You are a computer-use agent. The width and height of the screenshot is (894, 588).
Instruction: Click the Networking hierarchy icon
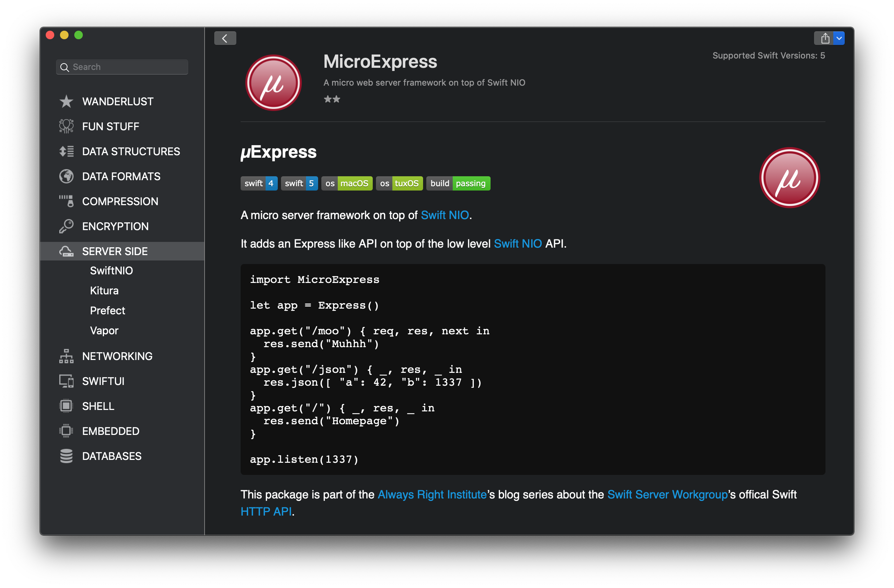[x=66, y=356]
